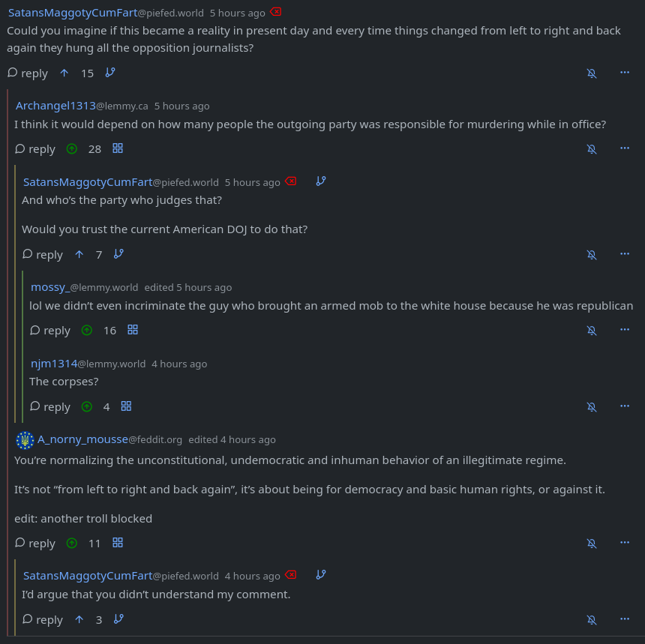
Task: Click A_norny_mousse's avatar thumbnail
Action: point(25,440)
